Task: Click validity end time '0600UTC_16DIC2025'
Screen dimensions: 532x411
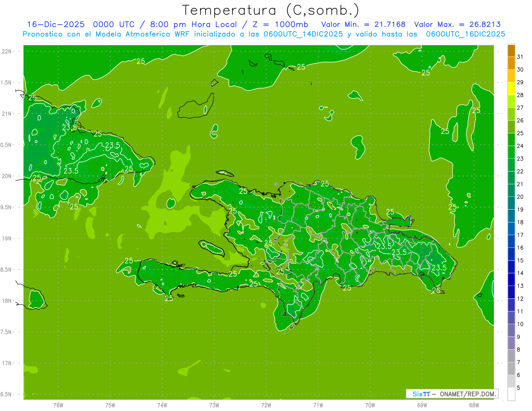Action: (x=465, y=34)
